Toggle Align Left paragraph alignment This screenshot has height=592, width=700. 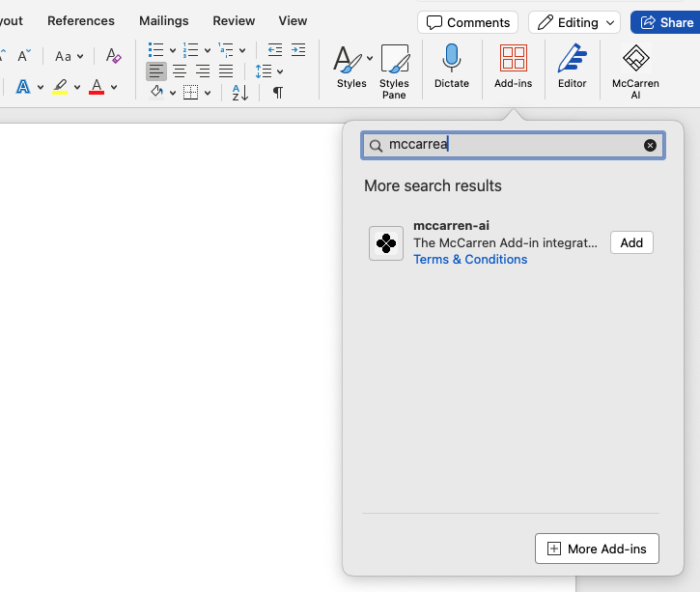(x=156, y=71)
